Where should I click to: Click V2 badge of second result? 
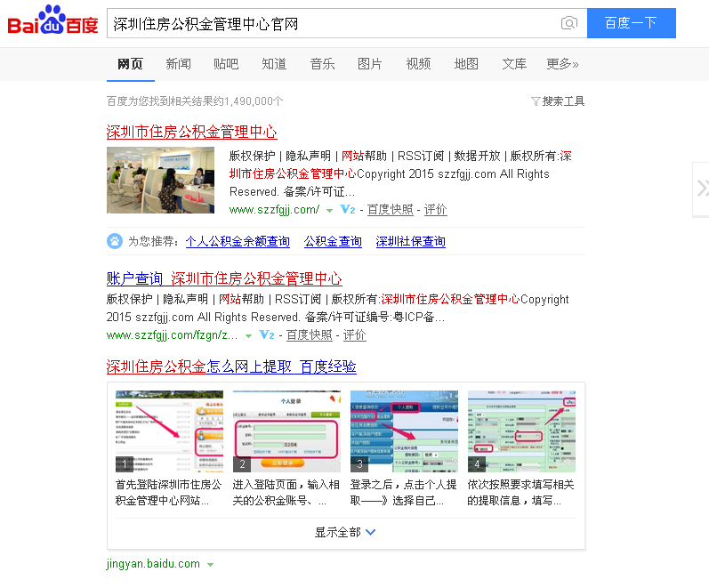click(267, 335)
